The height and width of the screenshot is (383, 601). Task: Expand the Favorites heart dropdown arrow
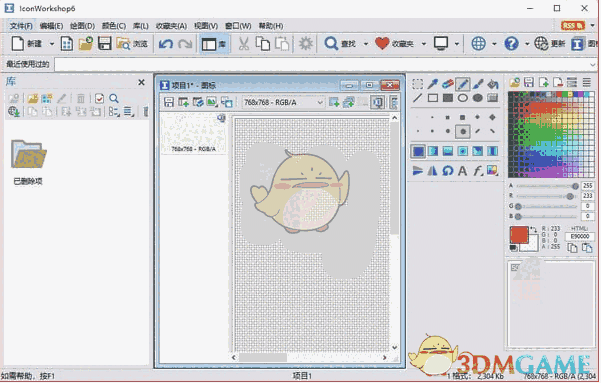[424, 44]
